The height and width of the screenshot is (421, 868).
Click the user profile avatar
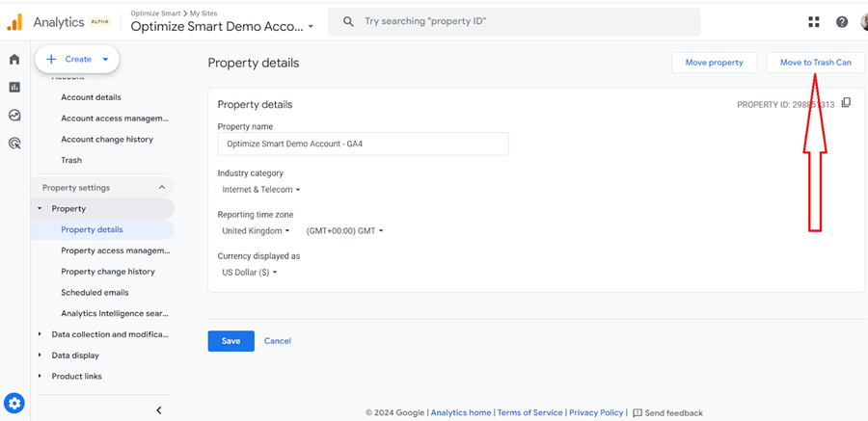tap(864, 22)
